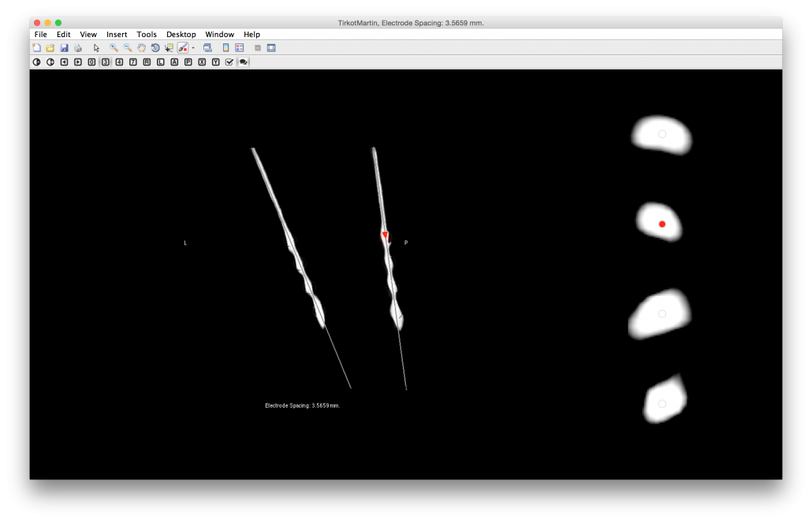This screenshot has height=522, width=812.
Task: Select the topmost electrode cross-section slice
Action: [661, 135]
